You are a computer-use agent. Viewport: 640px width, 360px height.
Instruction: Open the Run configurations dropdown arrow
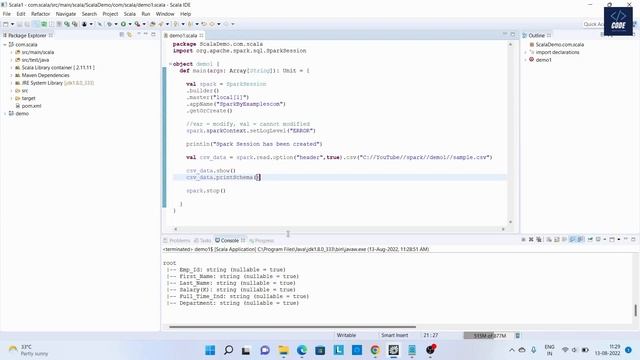point(130,24)
